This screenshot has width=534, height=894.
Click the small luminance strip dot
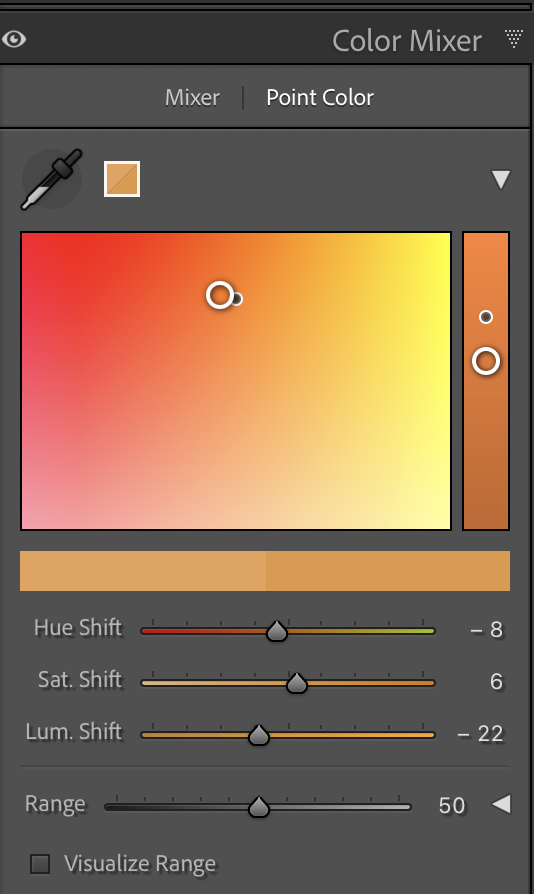coord(486,317)
